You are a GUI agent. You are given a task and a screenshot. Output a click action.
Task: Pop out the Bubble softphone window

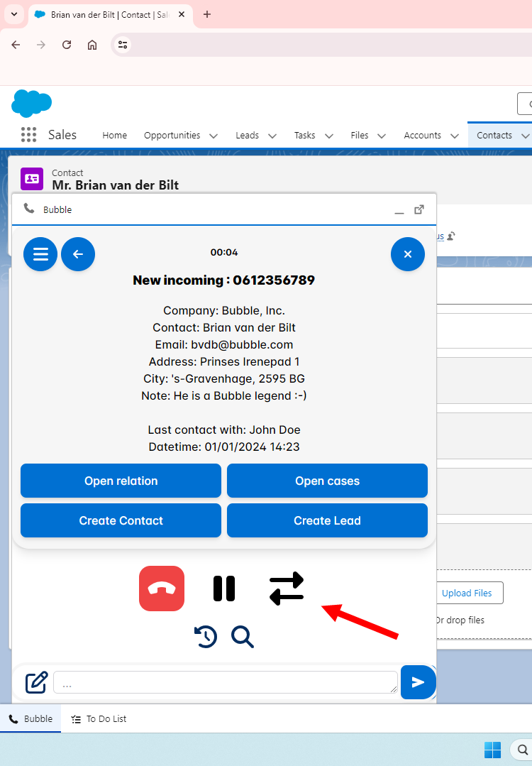(x=419, y=209)
